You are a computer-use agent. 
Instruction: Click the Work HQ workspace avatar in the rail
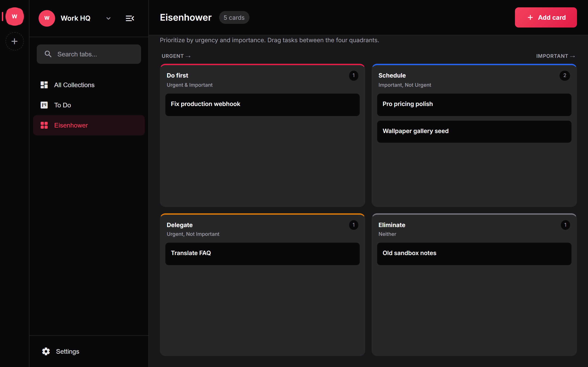pos(14,17)
